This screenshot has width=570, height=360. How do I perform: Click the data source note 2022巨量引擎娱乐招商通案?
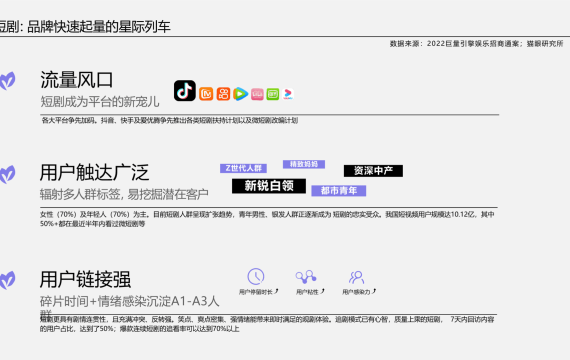click(x=473, y=44)
